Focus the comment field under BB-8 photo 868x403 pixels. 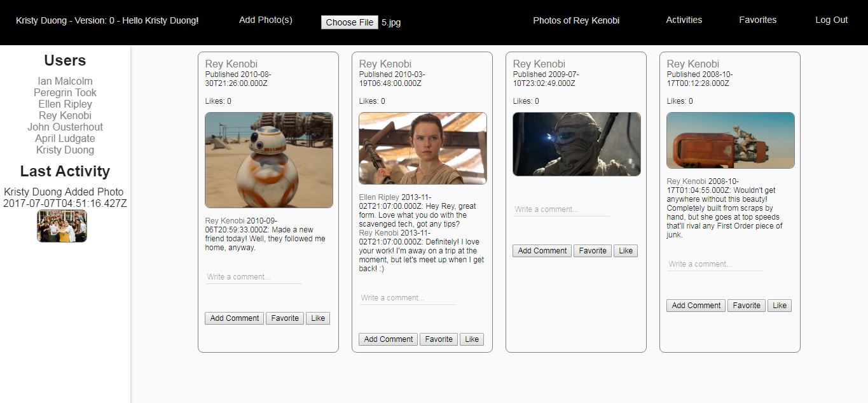pos(253,277)
